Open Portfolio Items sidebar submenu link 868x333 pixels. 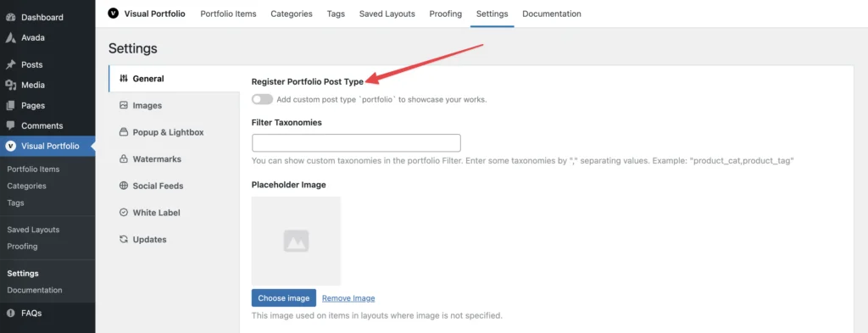(x=33, y=169)
